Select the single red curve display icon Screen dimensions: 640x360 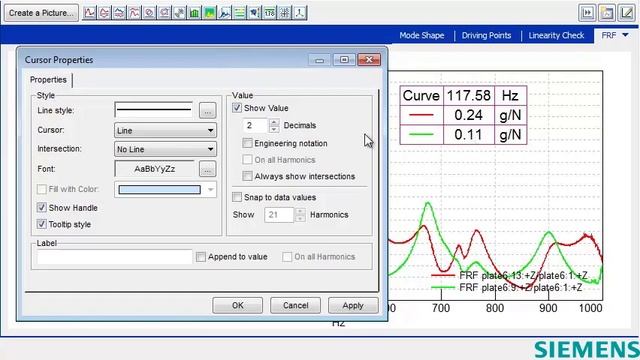(89, 13)
